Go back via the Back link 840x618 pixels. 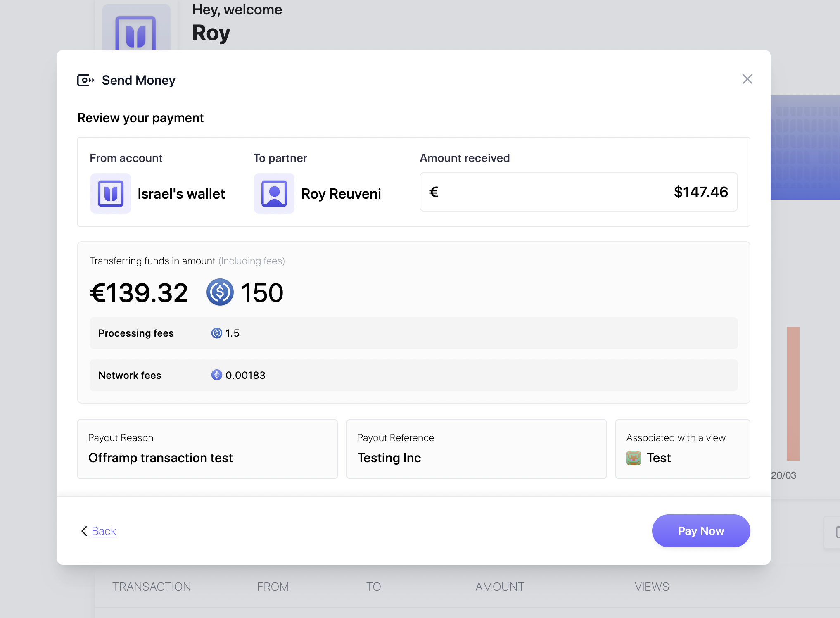(x=104, y=531)
